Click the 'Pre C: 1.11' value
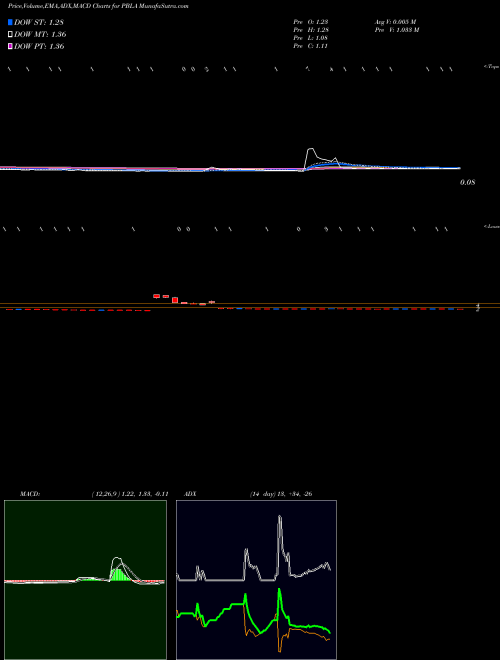 (311, 46)
